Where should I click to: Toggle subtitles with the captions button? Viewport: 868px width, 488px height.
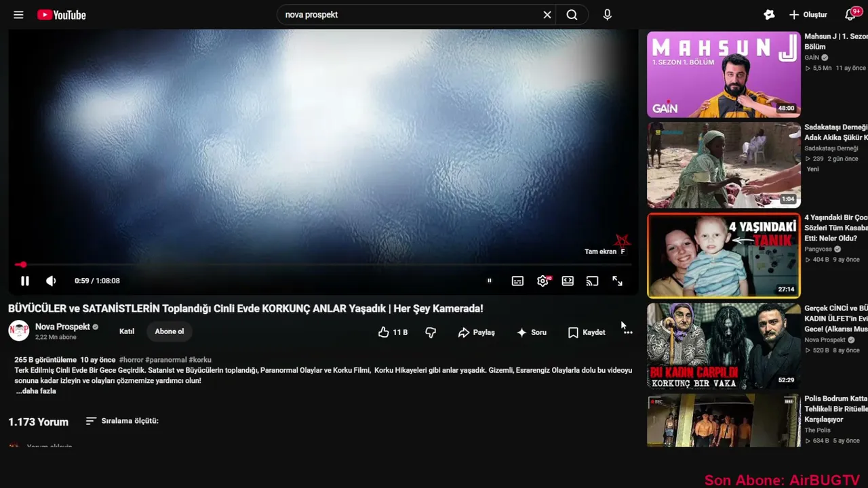(517, 281)
